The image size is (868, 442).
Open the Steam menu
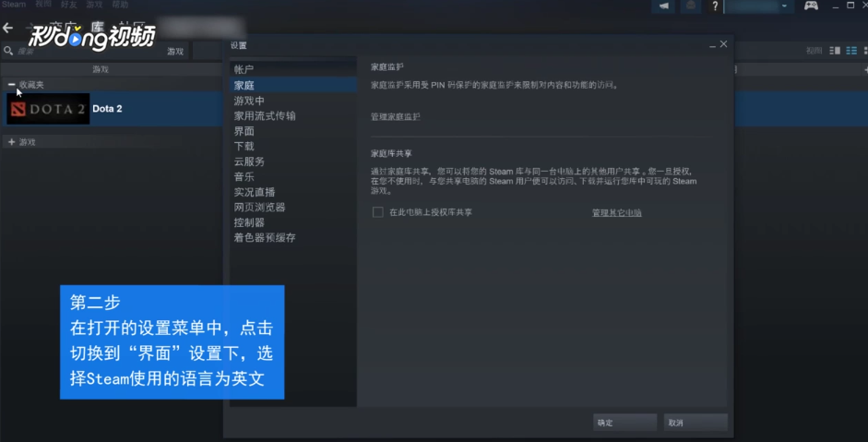[x=14, y=5]
